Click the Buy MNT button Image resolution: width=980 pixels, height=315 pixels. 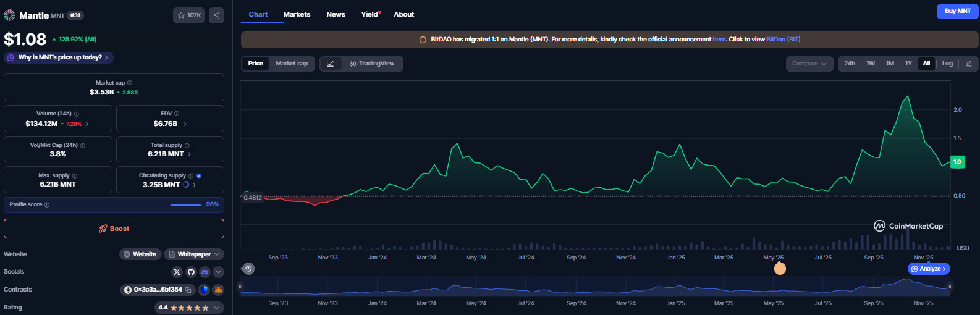coord(957,11)
